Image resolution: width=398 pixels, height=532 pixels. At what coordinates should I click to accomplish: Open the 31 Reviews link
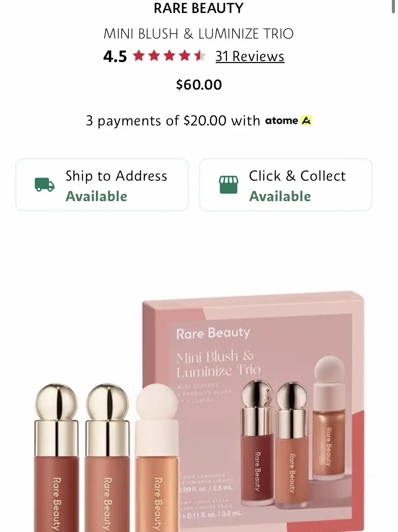[250, 56]
